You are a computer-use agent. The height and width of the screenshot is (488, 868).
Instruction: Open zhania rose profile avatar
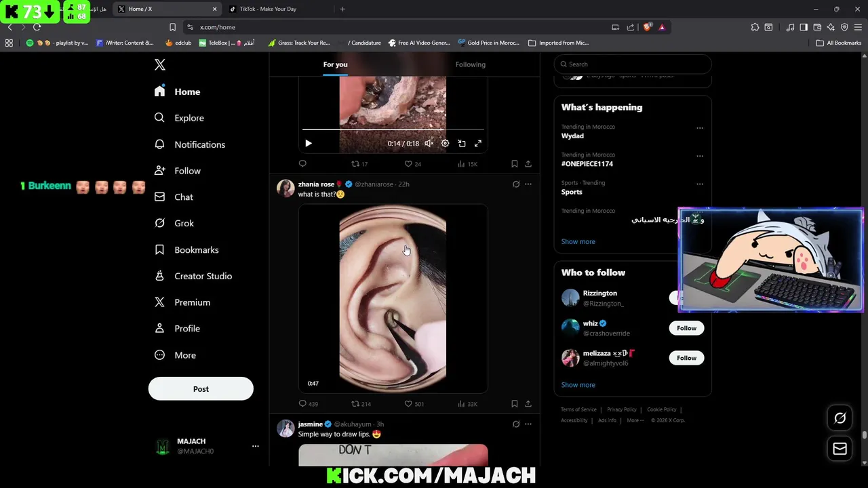[285, 188]
